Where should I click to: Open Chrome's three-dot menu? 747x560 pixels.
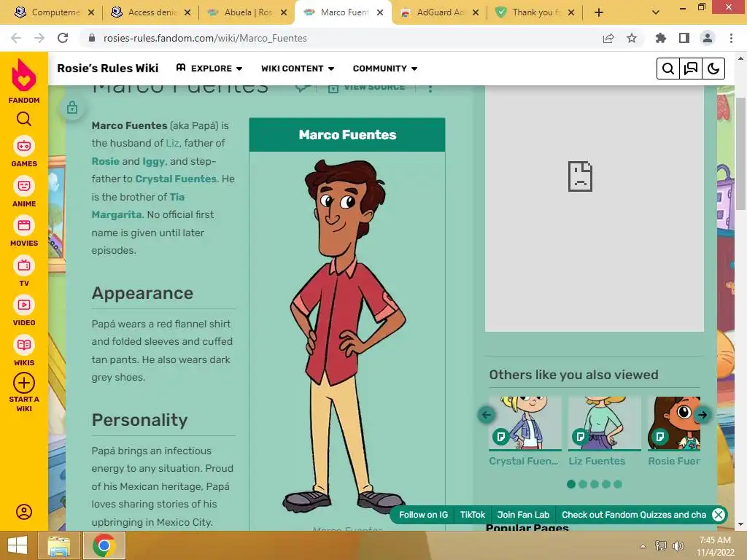731,38
